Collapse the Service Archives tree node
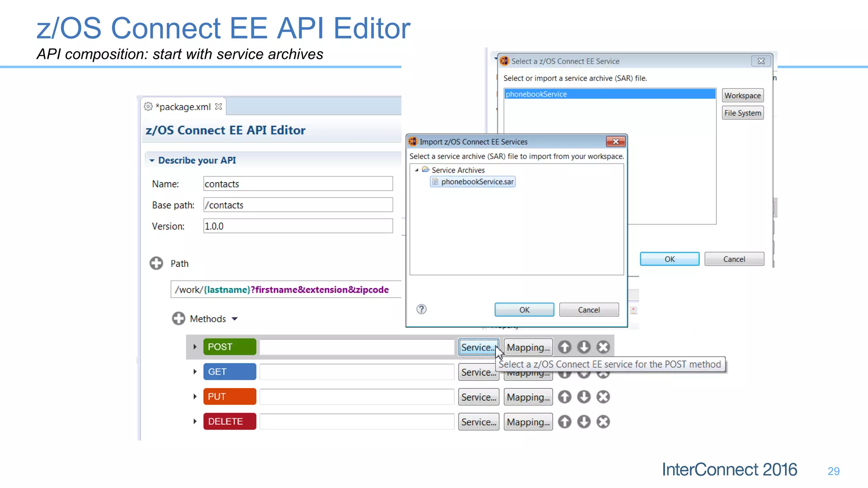The width and height of the screenshot is (868, 488). point(417,170)
